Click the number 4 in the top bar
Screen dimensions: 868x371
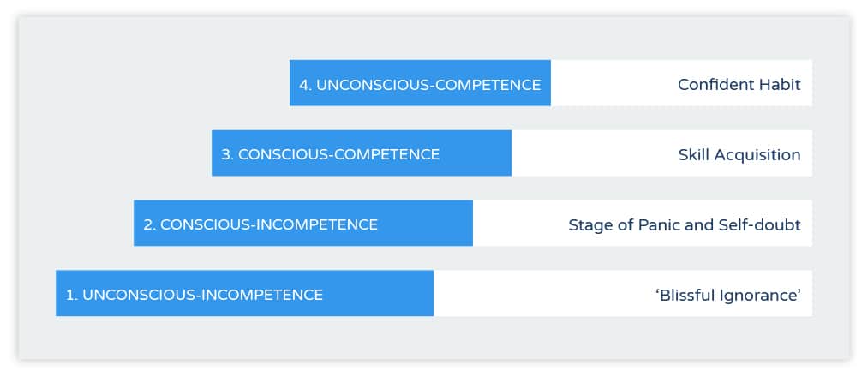(x=304, y=85)
